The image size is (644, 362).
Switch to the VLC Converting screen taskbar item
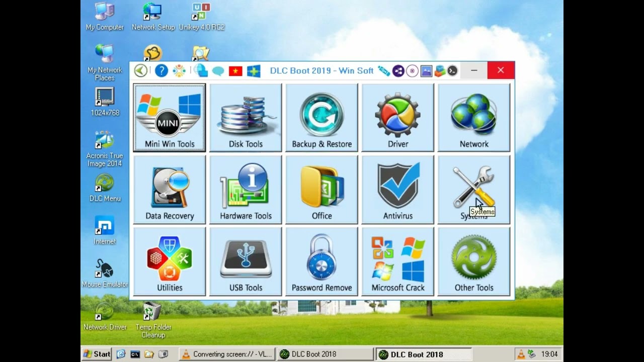click(x=227, y=354)
